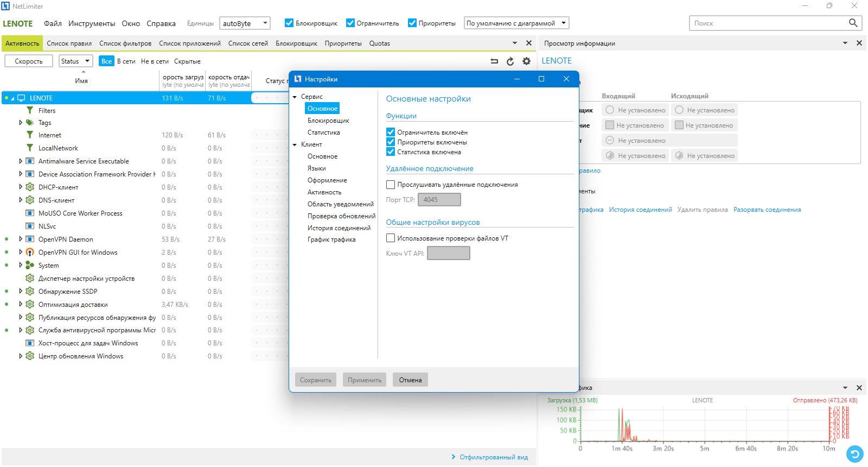Click the OpenVPN GUI for Windows icon
Viewport: 868px width, 467px height.
(x=30, y=253)
